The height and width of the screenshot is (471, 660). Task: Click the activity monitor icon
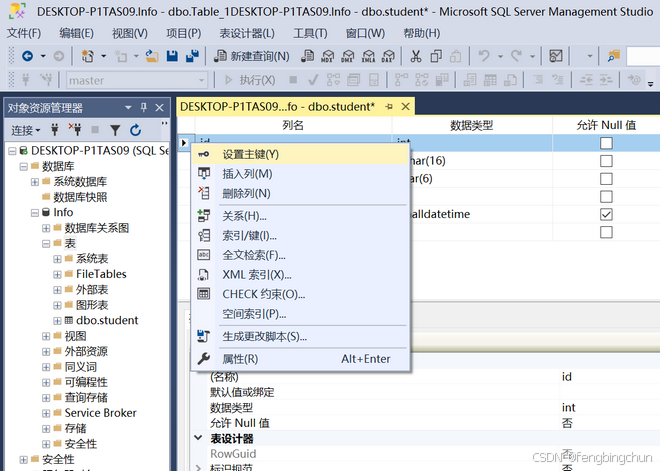point(556,56)
